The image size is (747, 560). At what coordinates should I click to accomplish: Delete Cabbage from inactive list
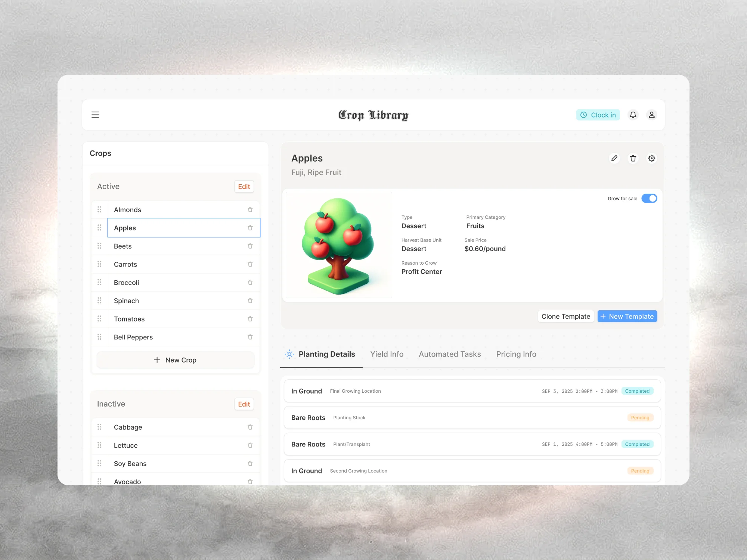click(250, 427)
